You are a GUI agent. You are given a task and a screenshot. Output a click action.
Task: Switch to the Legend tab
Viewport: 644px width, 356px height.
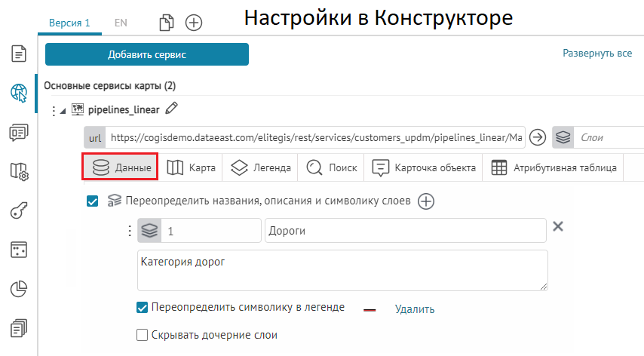tap(261, 167)
